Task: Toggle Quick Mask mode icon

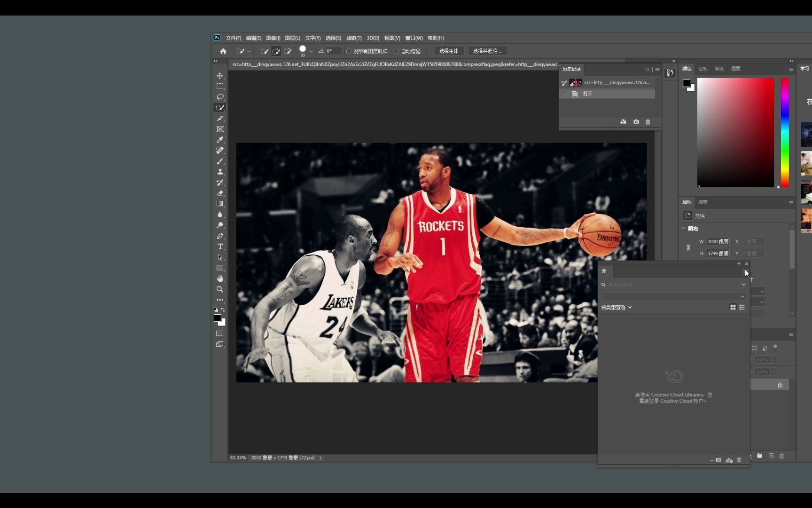Action: tap(220, 333)
